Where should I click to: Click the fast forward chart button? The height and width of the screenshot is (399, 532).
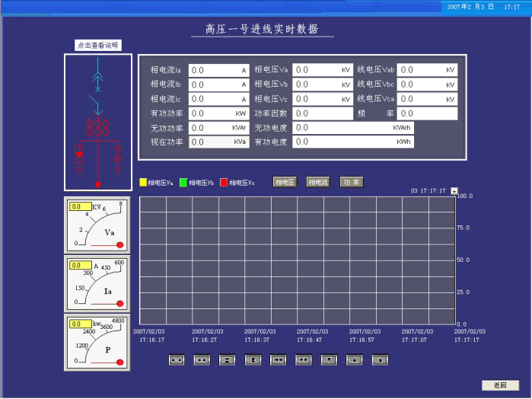pyautogui.click(x=303, y=359)
